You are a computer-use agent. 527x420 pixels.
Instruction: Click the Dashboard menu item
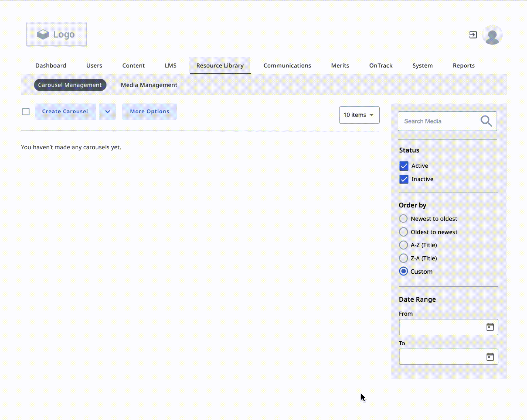tap(51, 65)
